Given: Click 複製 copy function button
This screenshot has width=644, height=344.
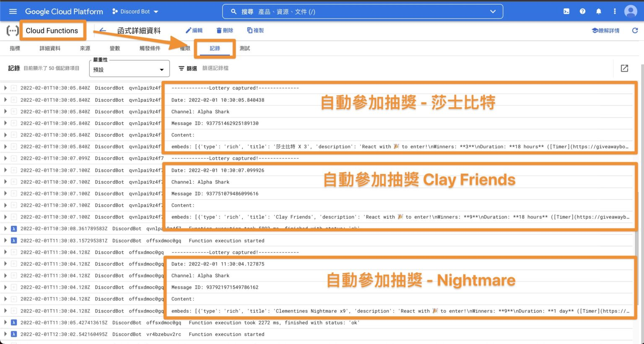Looking at the screenshot, I should (255, 31).
